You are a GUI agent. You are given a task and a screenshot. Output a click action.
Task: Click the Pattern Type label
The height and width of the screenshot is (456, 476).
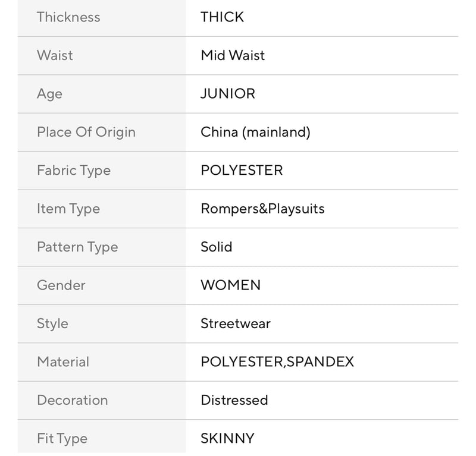click(77, 247)
